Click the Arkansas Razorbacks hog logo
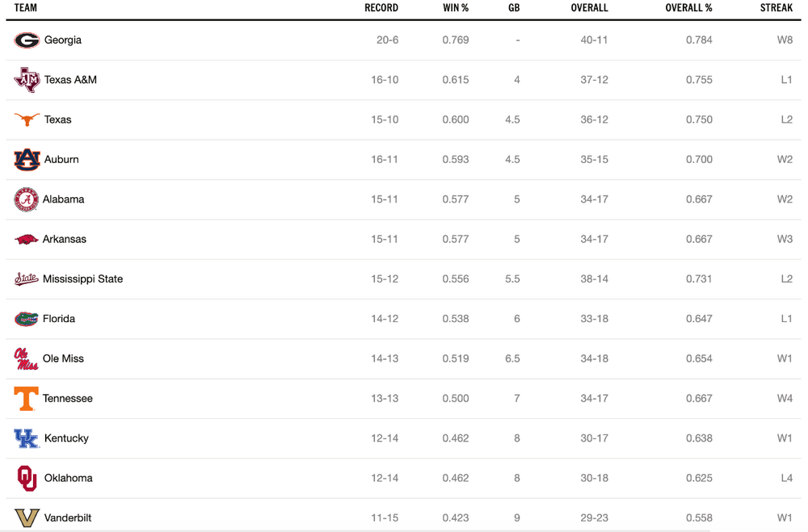This screenshot has height=532, width=808. tap(27, 240)
